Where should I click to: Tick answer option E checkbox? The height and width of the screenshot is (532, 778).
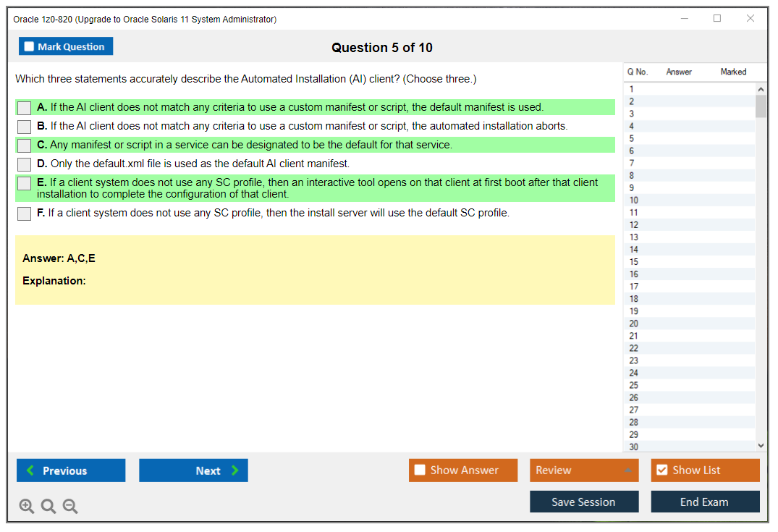click(25, 183)
